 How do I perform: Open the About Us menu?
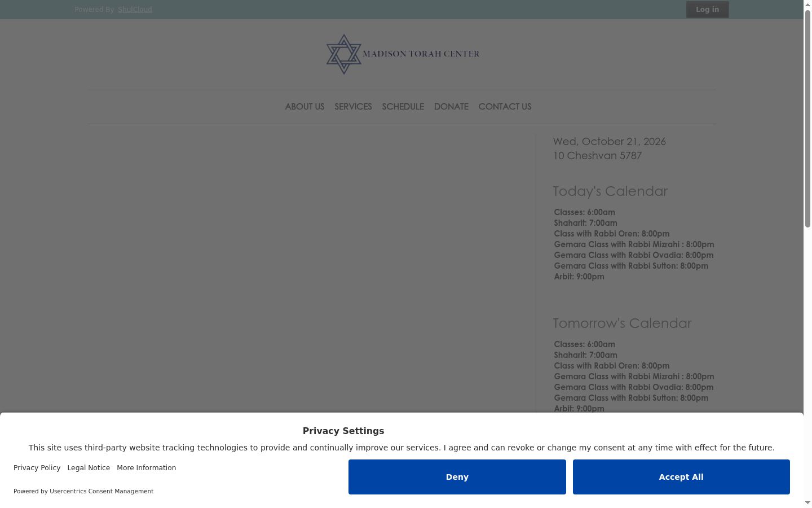pyautogui.click(x=304, y=107)
